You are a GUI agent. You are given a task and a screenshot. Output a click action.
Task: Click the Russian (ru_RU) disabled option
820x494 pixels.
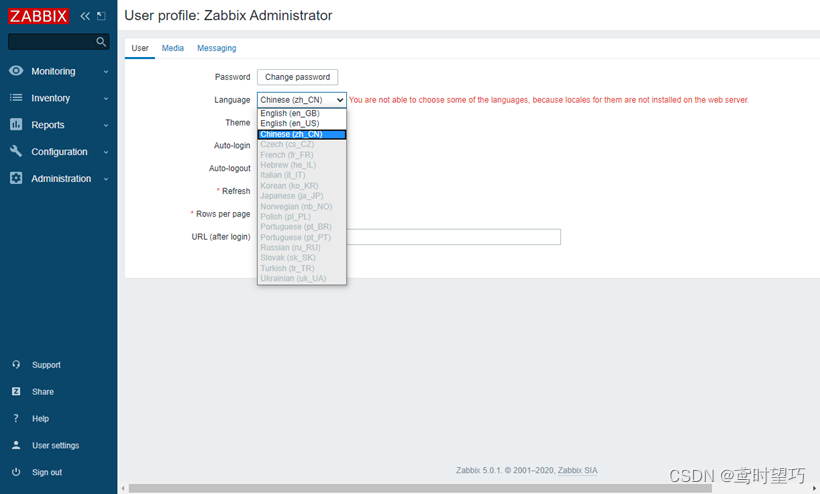[x=302, y=247]
